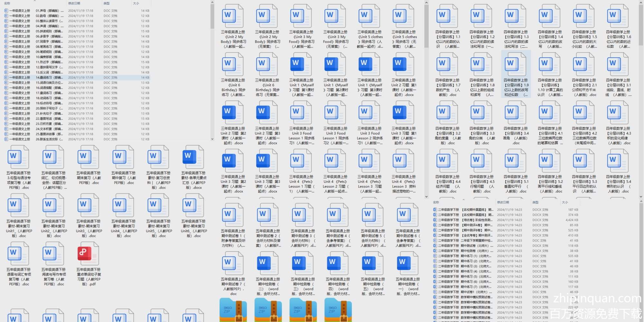
Task: Open 三年级英语上册 Unit 4 Pets 资料 document
Action: click(403, 161)
